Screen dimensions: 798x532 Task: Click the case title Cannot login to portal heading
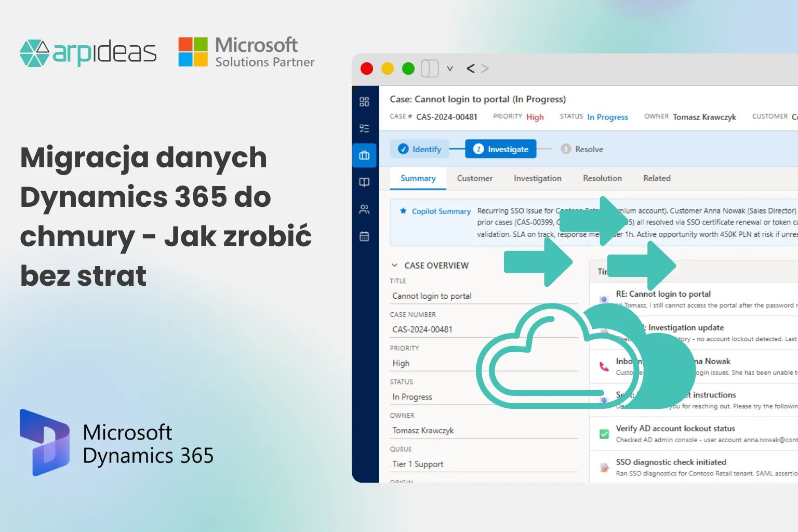[x=477, y=99]
